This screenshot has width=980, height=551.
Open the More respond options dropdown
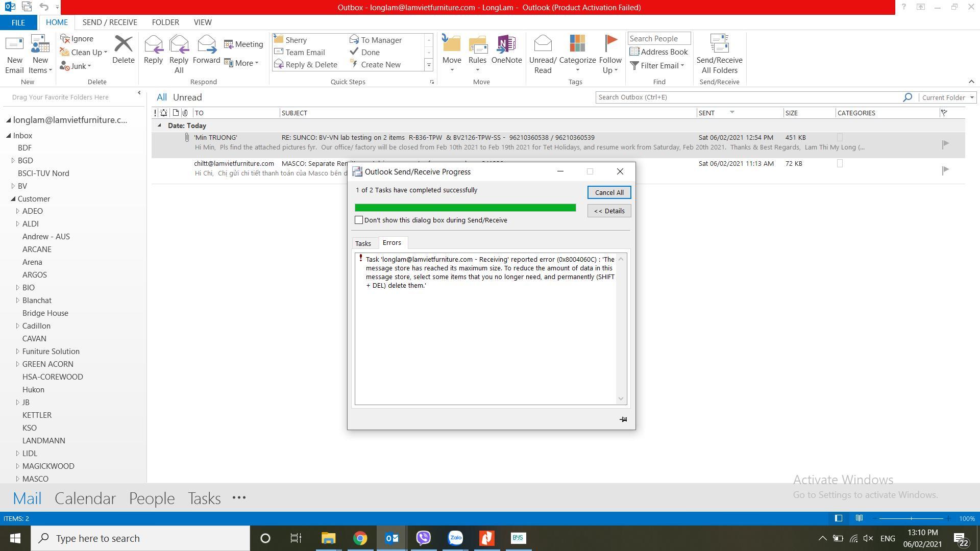(x=241, y=63)
